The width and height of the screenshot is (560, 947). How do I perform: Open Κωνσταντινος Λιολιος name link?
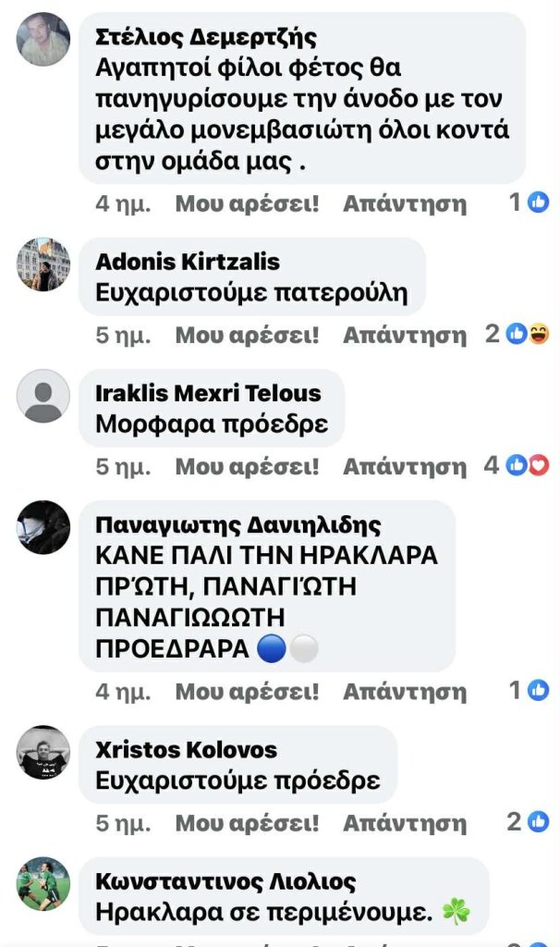point(225,881)
